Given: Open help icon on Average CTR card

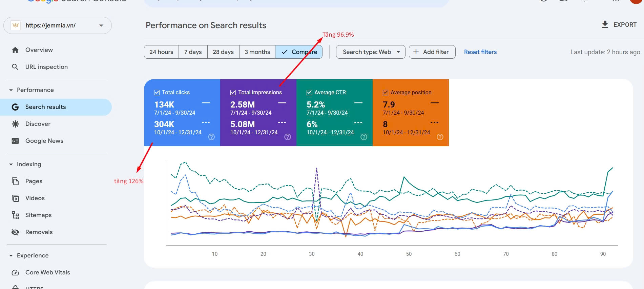Looking at the screenshot, I should click(364, 137).
